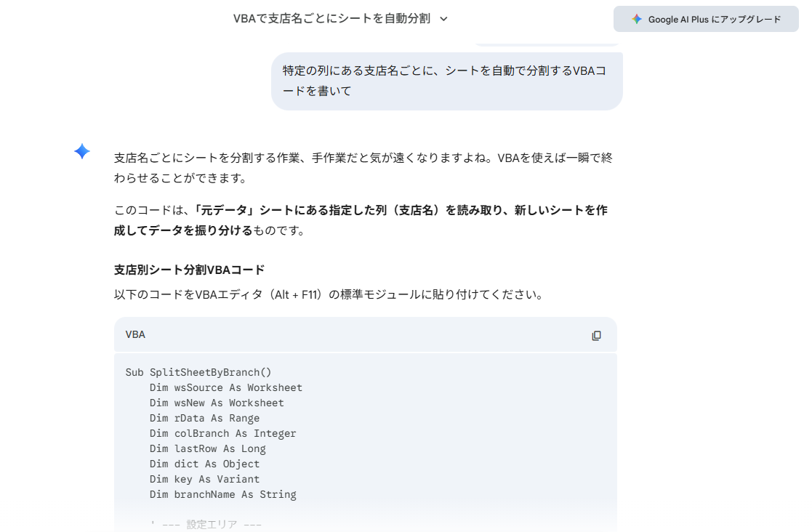Expand the conversation title dropdown chevron
The height and width of the screenshot is (532, 812).
point(443,19)
